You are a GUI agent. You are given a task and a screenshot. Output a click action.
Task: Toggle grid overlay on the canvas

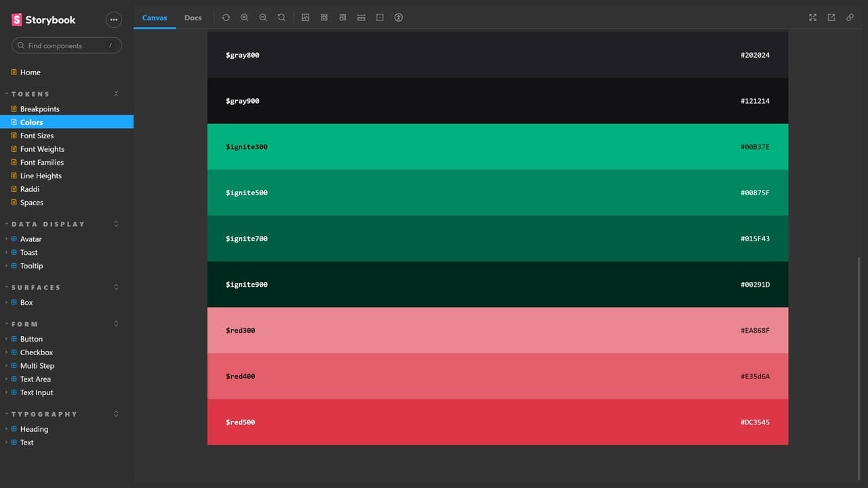point(324,18)
